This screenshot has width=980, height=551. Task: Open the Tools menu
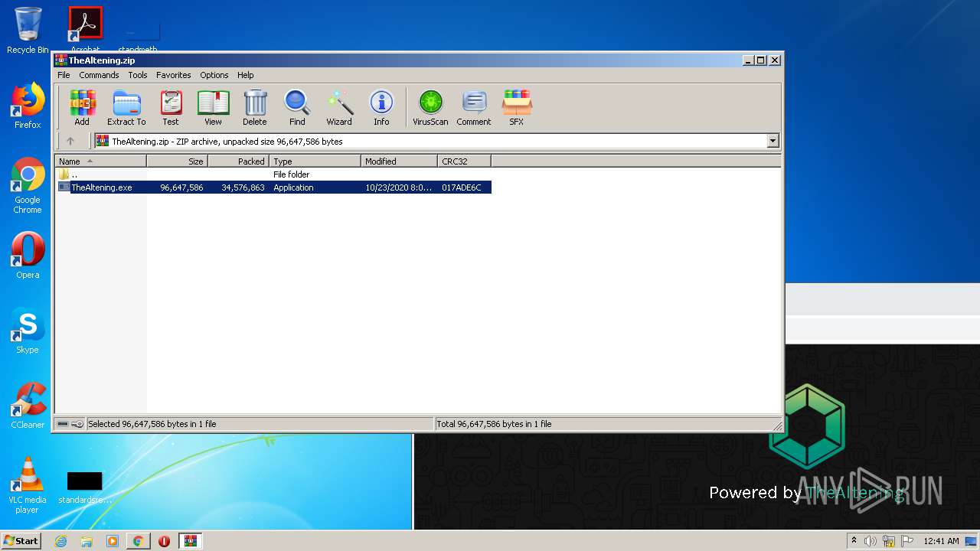pos(138,75)
